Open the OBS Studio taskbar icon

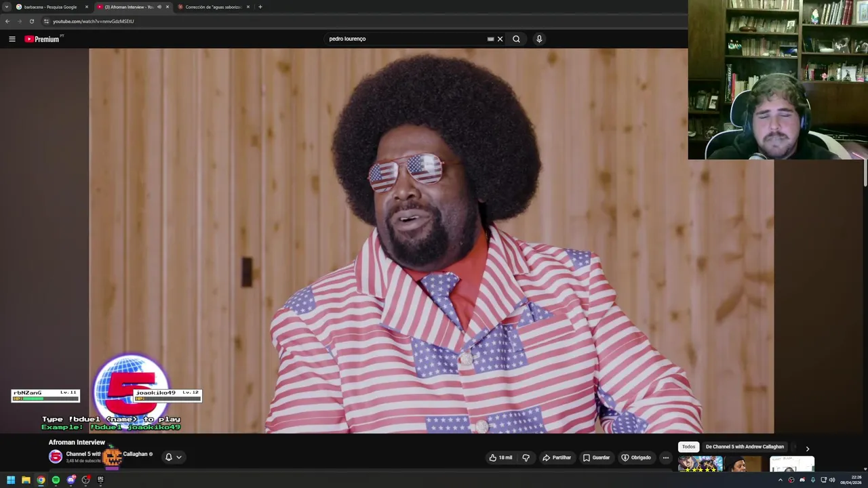(85, 480)
